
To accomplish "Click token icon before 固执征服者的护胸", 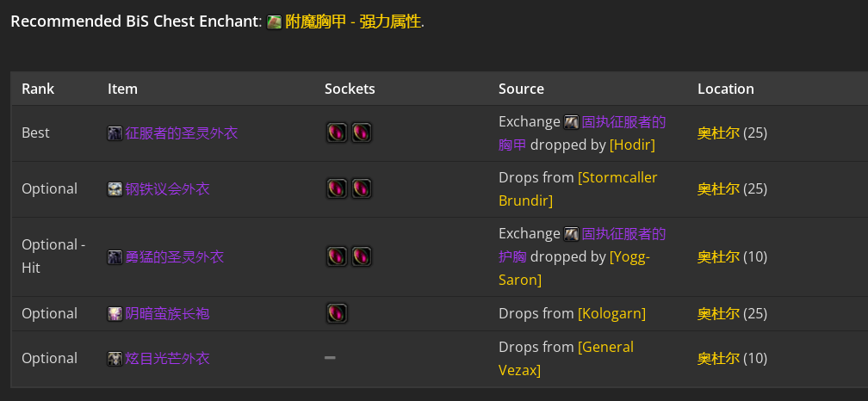I will click(571, 235).
